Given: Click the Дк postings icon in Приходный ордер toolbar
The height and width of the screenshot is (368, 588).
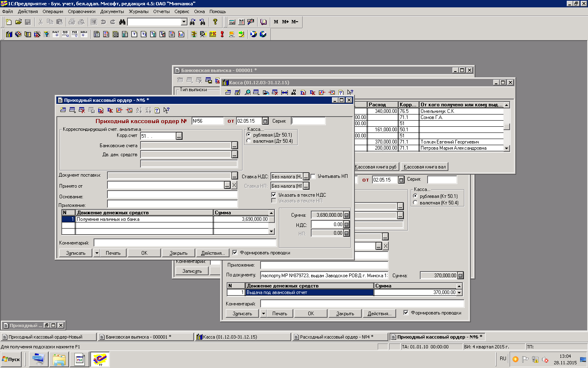Looking at the screenshot, I should point(110,110).
